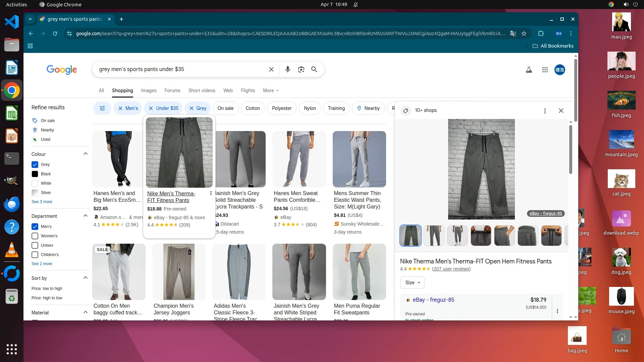
Task: Check the Women's department checkbox
Action: click(x=35, y=236)
